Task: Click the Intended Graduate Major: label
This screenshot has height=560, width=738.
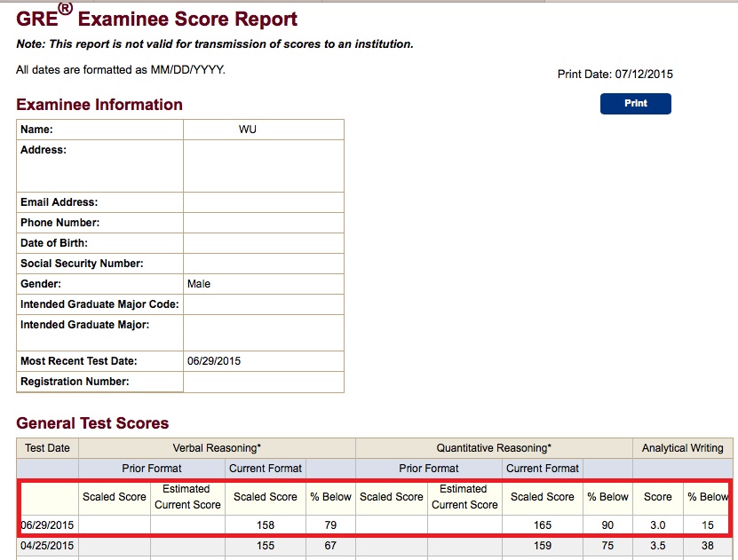Action: pyautogui.click(x=84, y=325)
